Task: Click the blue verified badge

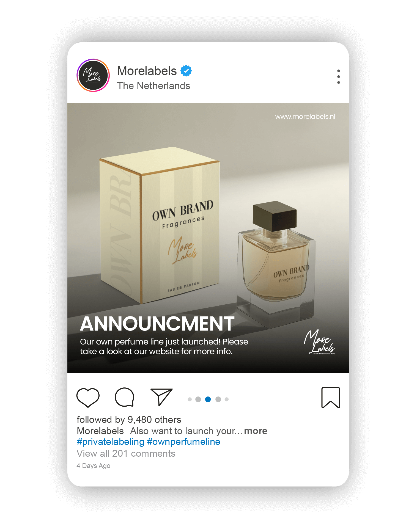Action: coord(186,71)
